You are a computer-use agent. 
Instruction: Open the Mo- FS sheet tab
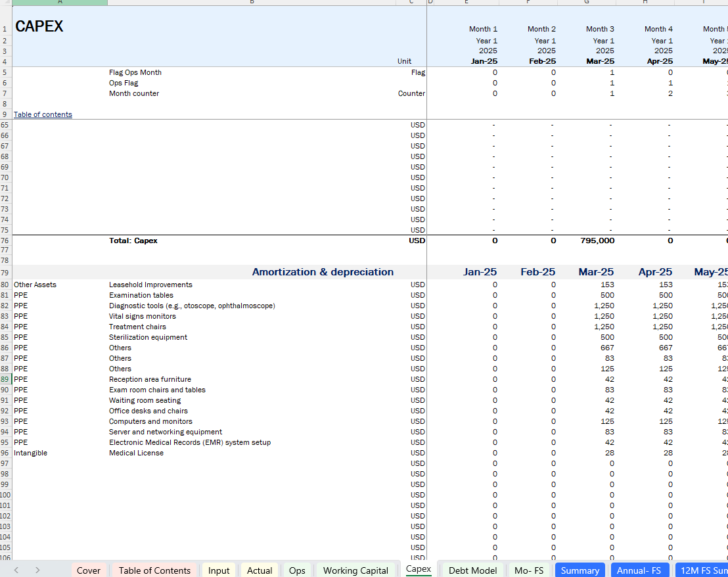click(529, 570)
